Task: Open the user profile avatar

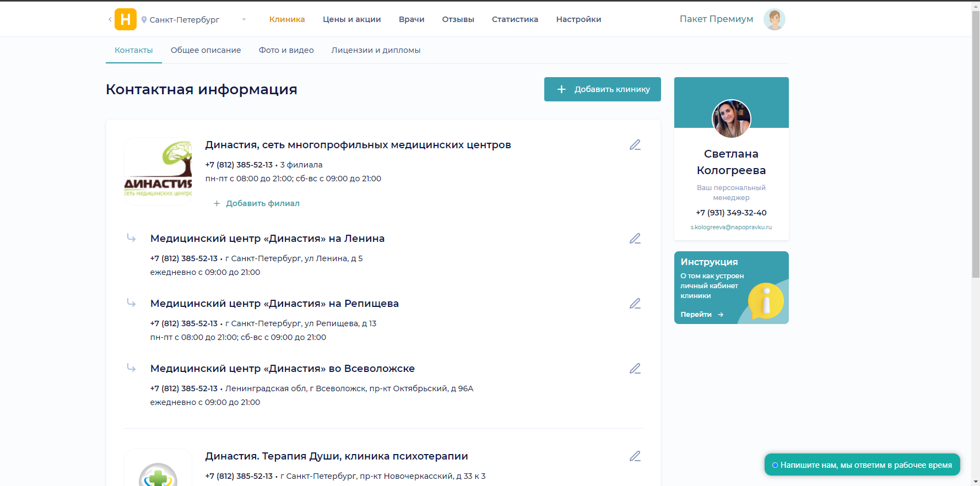Action: click(x=774, y=19)
